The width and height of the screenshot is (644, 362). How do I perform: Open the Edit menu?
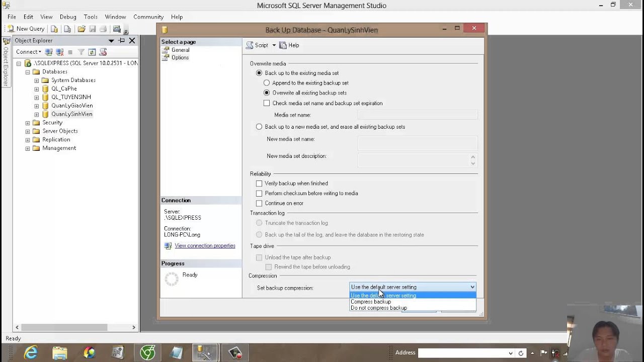28,17
